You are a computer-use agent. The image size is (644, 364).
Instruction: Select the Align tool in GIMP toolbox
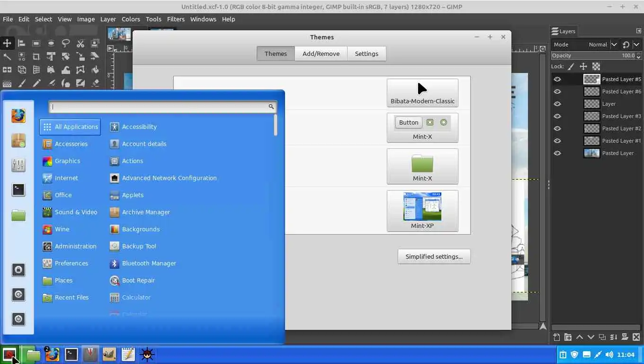coord(21,43)
